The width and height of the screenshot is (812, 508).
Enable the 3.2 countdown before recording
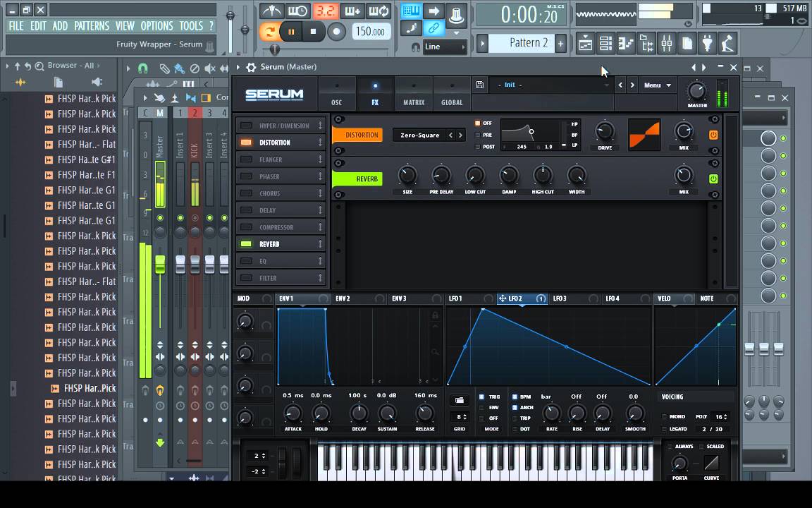pos(325,11)
